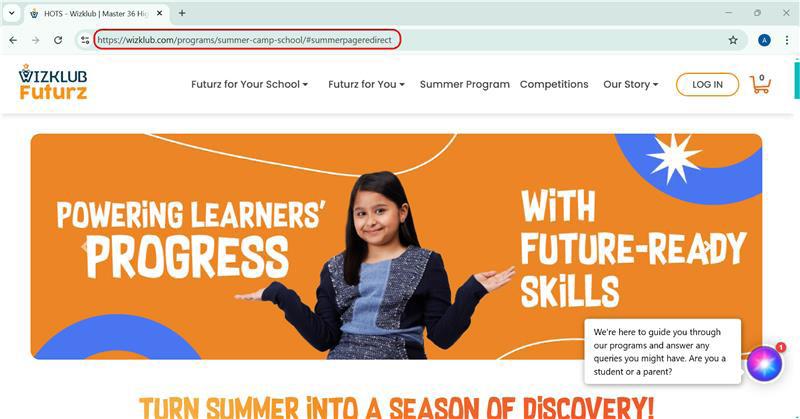
Task: Click the URL address bar field
Action: pyautogui.click(x=247, y=40)
